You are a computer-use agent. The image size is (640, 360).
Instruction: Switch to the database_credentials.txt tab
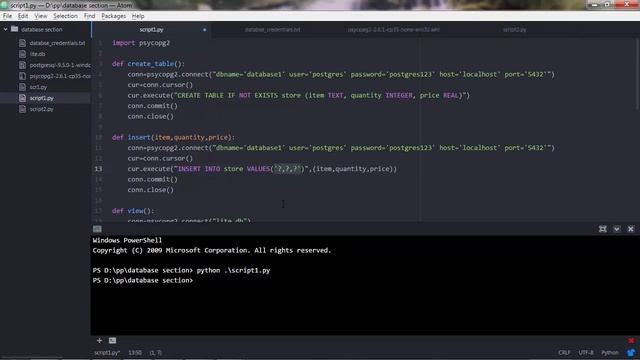pos(272,29)
